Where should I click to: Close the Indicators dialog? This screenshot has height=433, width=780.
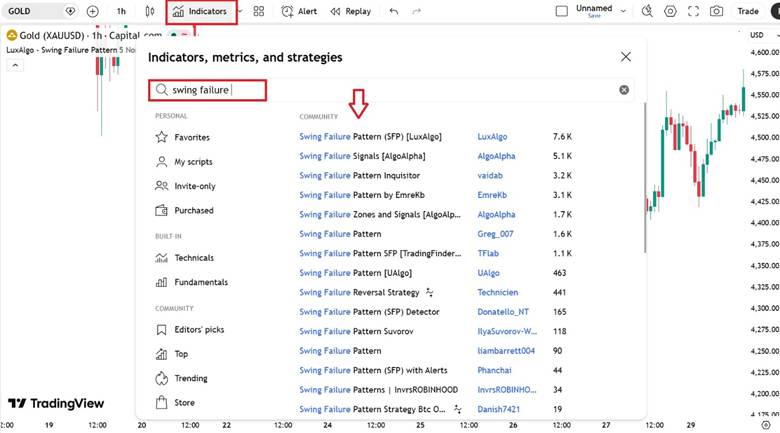pos(626,57)
